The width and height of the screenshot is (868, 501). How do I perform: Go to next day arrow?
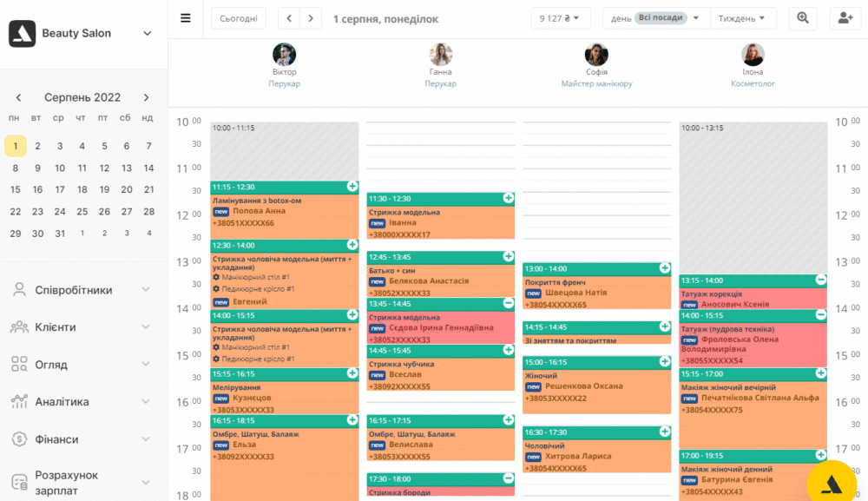click(311, 18)
